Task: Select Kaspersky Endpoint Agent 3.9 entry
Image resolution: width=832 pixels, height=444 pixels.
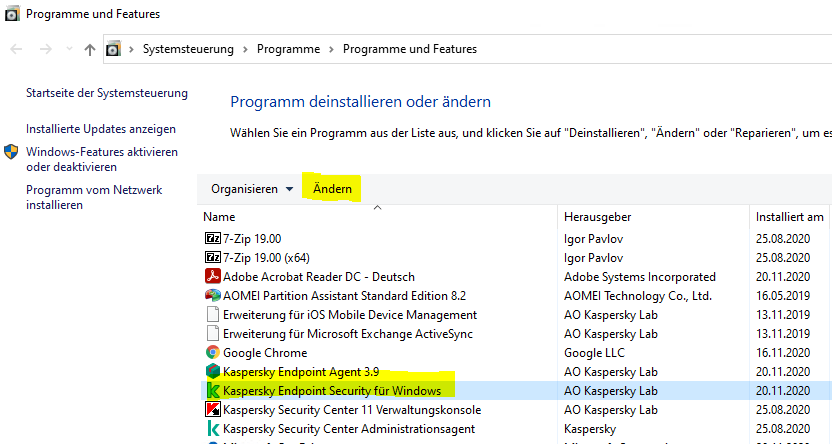Action: point(301,372)
